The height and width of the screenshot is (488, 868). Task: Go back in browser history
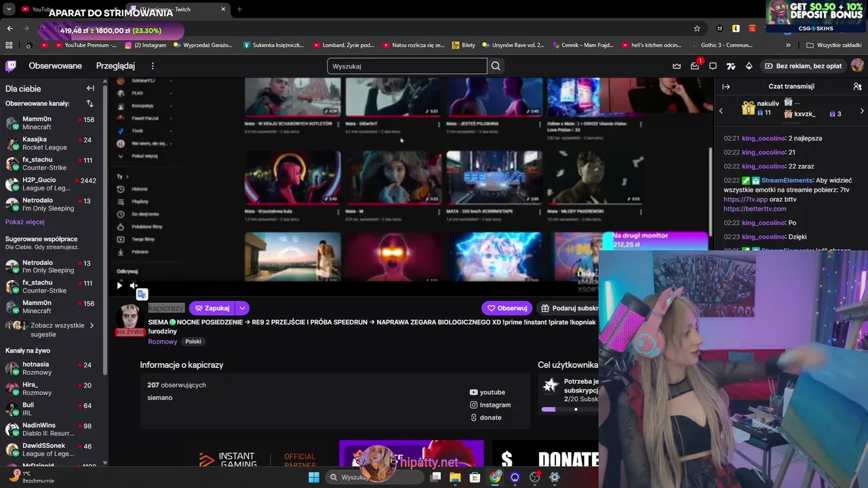tap(9, 28)
